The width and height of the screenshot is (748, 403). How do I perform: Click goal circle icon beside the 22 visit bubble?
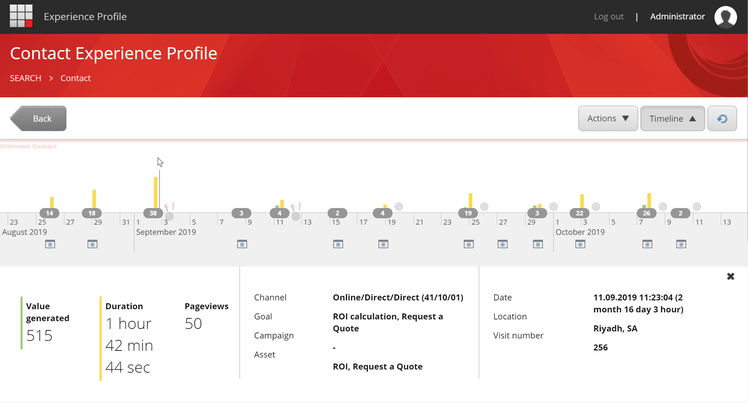click(x=596, y=207)
